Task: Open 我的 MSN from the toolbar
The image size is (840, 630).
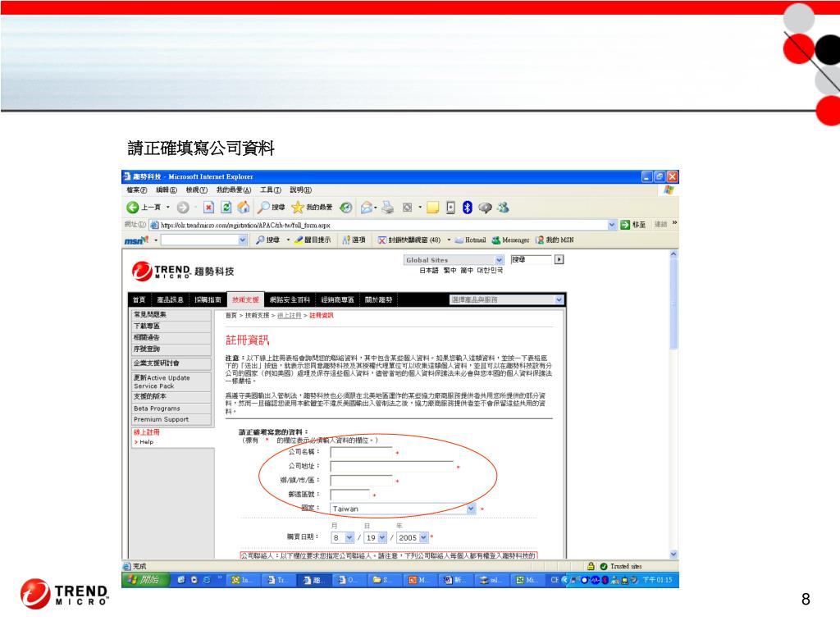Action: tap(555, 240)
